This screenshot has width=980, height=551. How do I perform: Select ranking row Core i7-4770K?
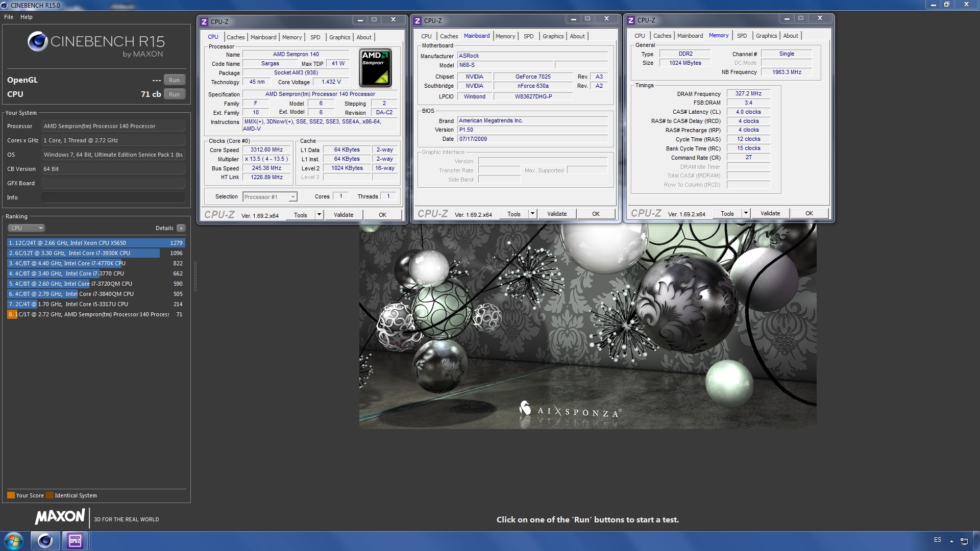point(96,263)
